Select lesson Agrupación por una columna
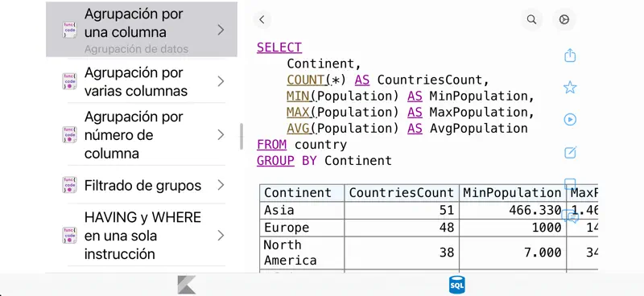This screenshot has width=644, height=296. point(142,29)
